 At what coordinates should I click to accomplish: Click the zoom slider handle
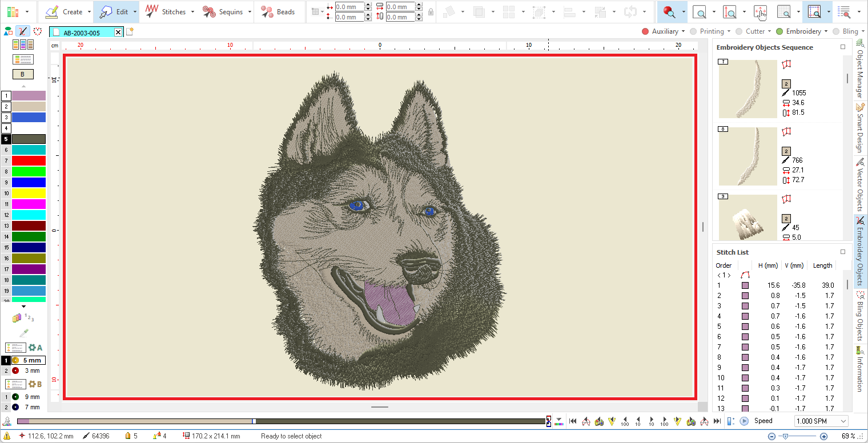coord(785,436)
